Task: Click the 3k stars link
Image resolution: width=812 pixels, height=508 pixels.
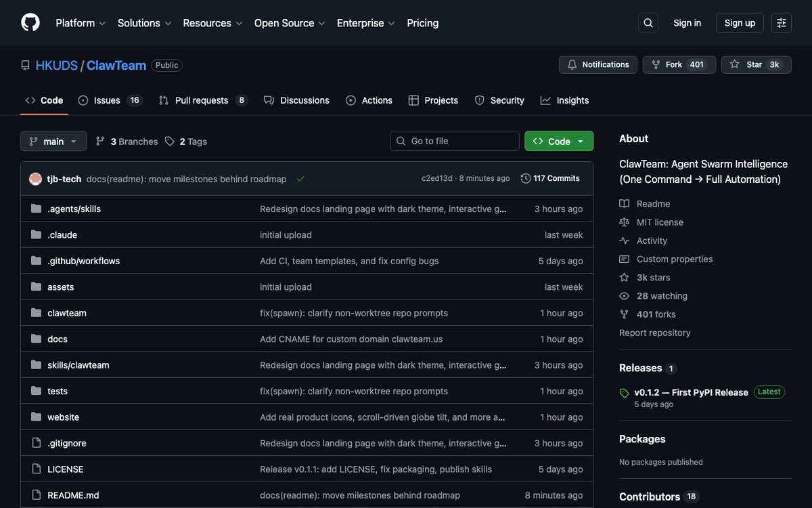Action: pyautogui.click(x=654, y=278)
